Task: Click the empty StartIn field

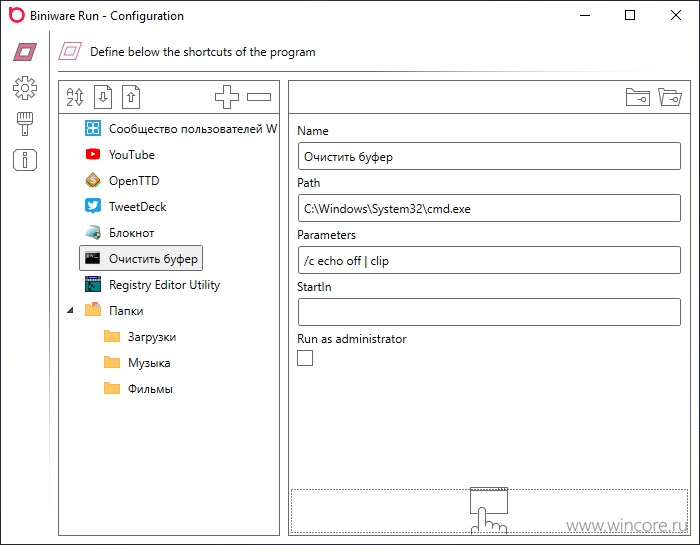Action: coord(489,312)
